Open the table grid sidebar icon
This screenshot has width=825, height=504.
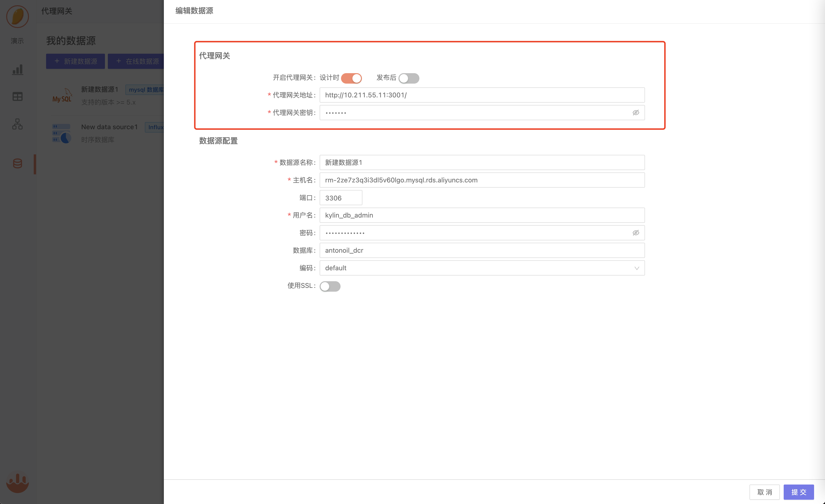17,97
